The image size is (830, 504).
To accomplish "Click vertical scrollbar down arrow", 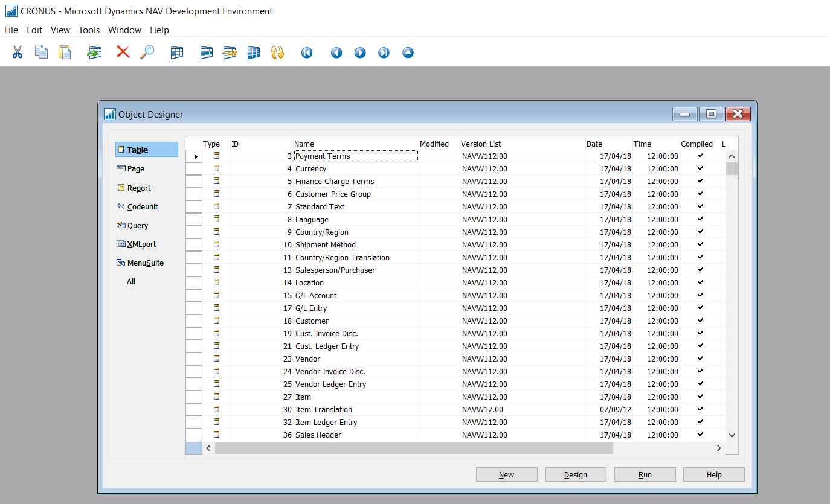I will point(732,435).
